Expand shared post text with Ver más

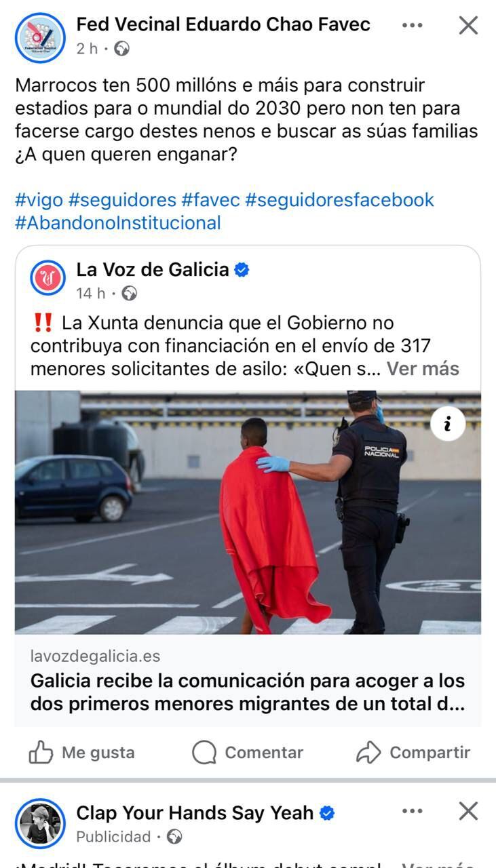pos(423,369)
